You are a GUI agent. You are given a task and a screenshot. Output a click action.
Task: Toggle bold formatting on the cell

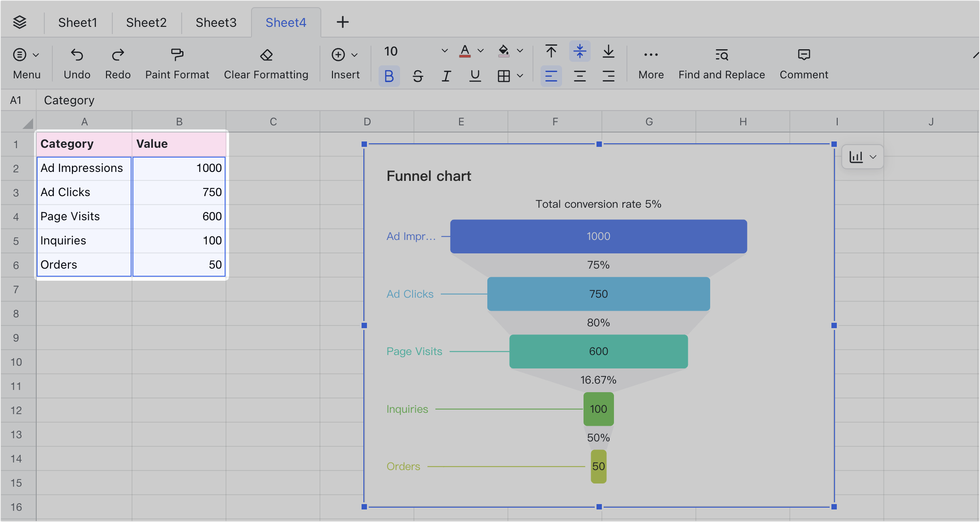click(389, 76)
